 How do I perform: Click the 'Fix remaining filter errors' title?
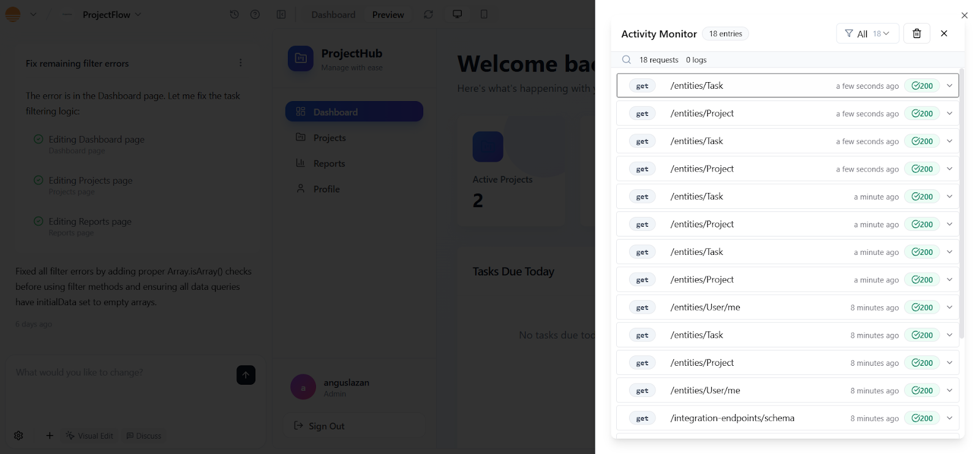point(77,63)
